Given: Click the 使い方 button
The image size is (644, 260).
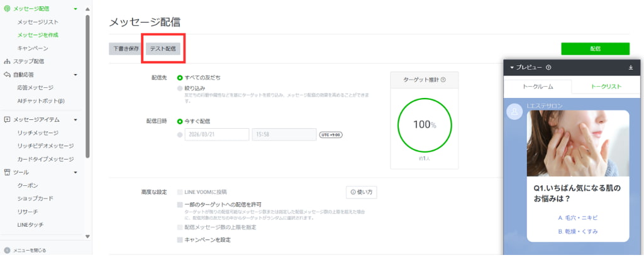Looking at the screenshot, I should click(x=362, y=192).
